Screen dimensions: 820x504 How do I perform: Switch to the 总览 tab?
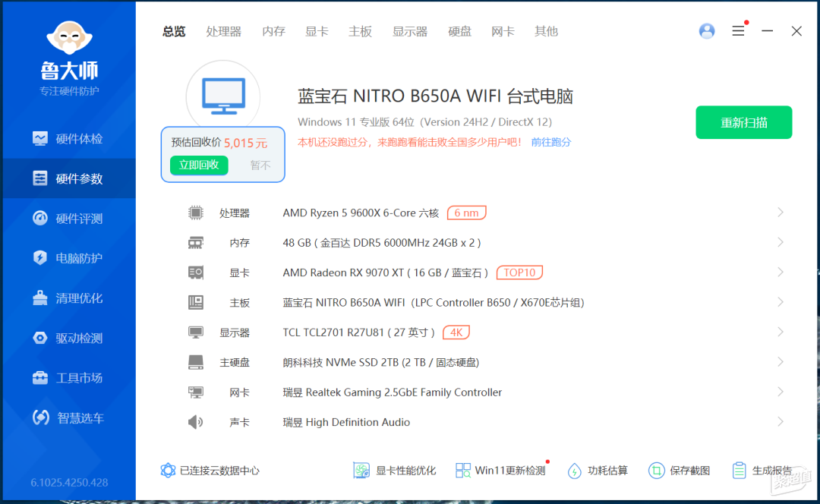click(174, 31)
